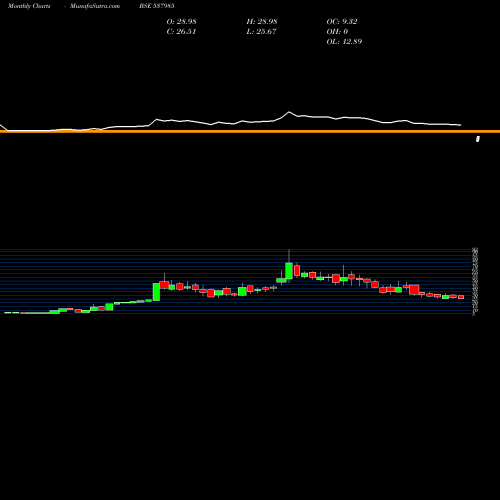Click the 'OC: 9.32' value
The width and height of the screenshot is (500, 500).
pyautogui.click(x=342, y=21)
